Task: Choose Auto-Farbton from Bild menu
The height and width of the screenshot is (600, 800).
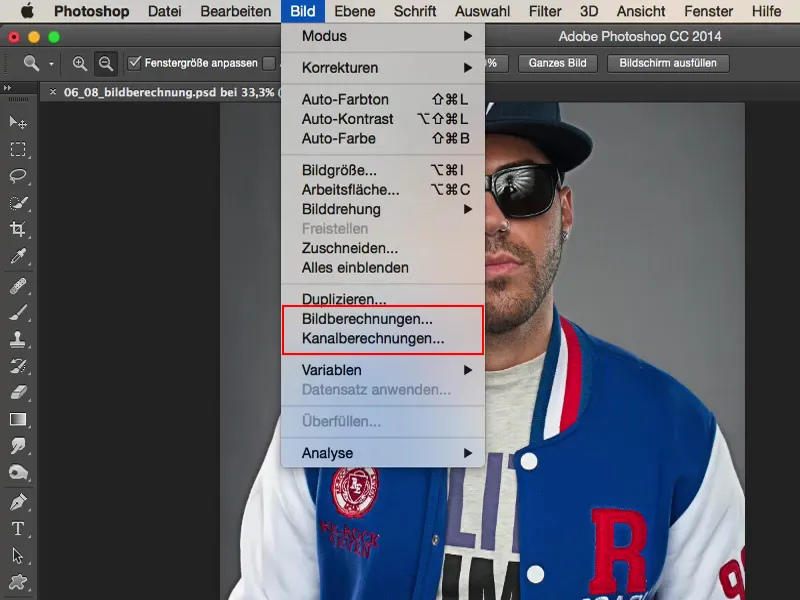Action: pyautogui.click(x=383, y=99)
